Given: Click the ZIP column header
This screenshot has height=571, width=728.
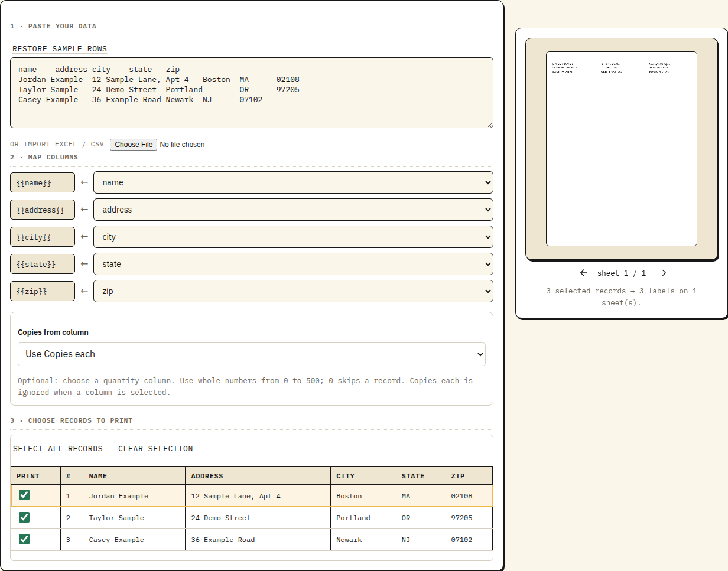Looking at the screenshot, I should [x=469, y=476].
